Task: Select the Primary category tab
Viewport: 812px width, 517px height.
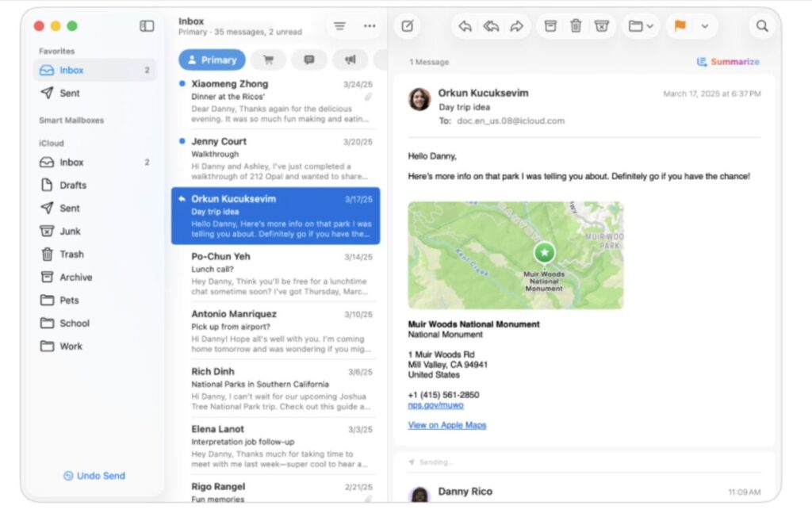Action: click(212, 60)
